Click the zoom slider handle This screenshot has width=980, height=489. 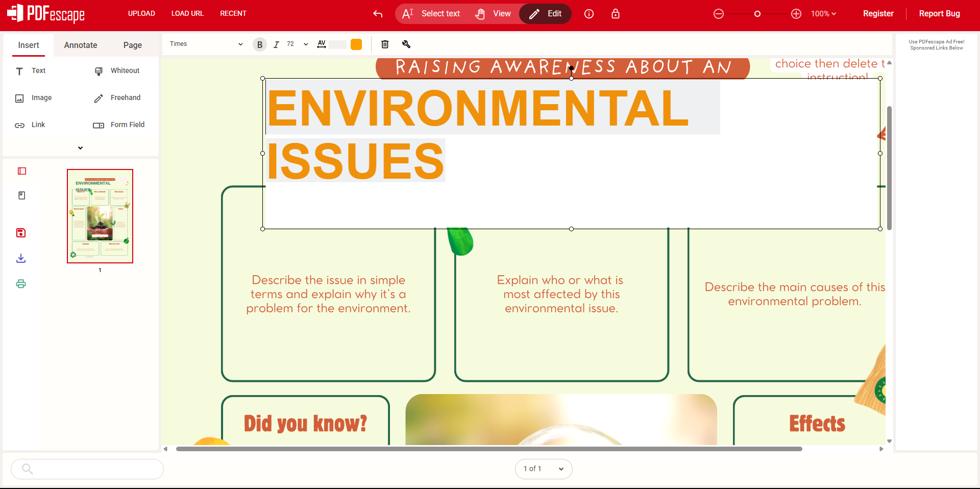pyautogui.click(x=757, y=14)
